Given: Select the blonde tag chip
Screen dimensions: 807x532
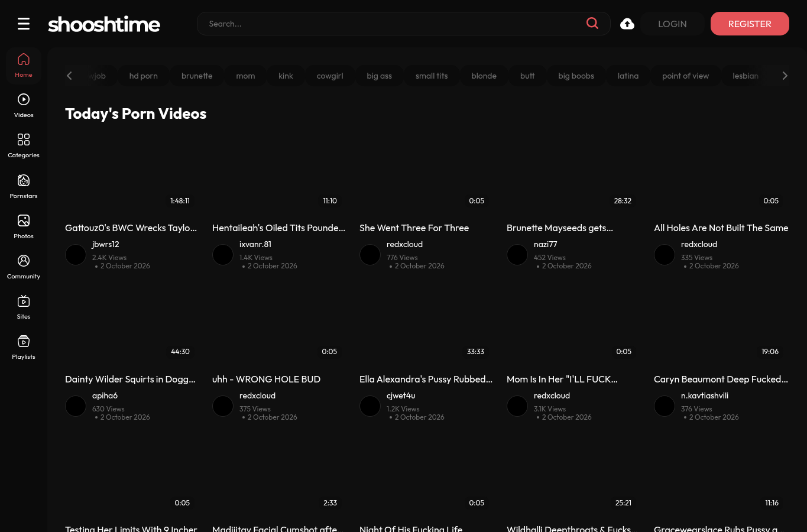Looking at the screenshot, I should click(x=484, y=76).
